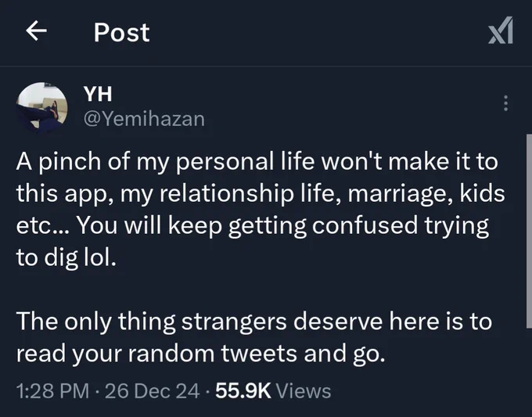This screenshot has width=532, height=417.
Task: Go back using the left arrow icon
Action: (x=36, y=31)
